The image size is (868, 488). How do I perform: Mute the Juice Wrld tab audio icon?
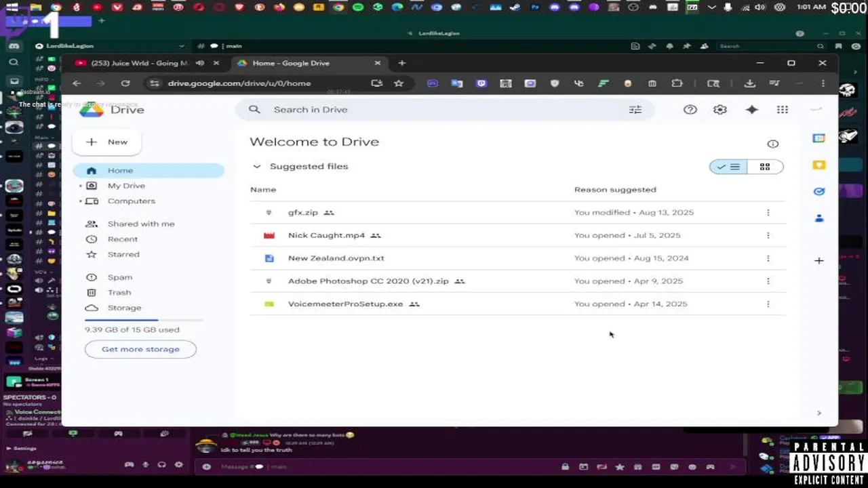pyautogui.click(x=200, y=63)
